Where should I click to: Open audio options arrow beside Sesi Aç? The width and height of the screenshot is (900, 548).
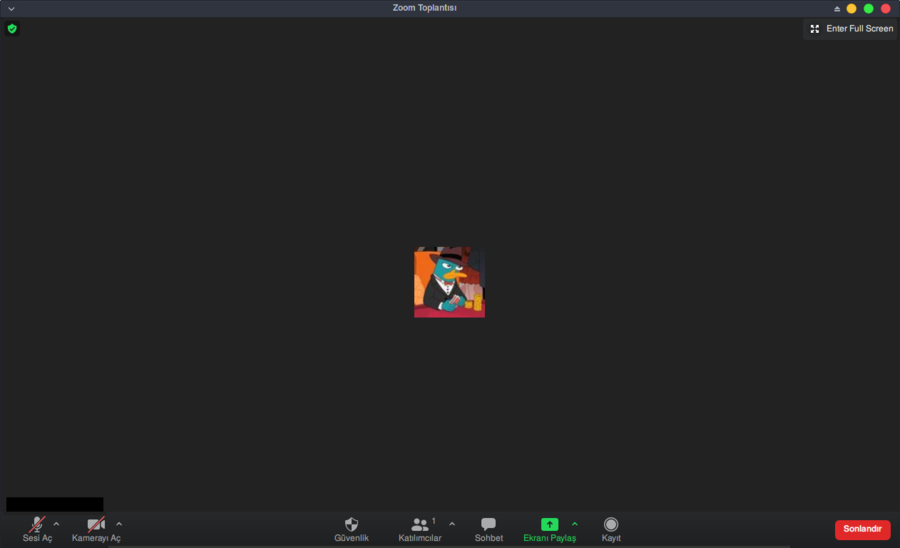tap(56, 524)
